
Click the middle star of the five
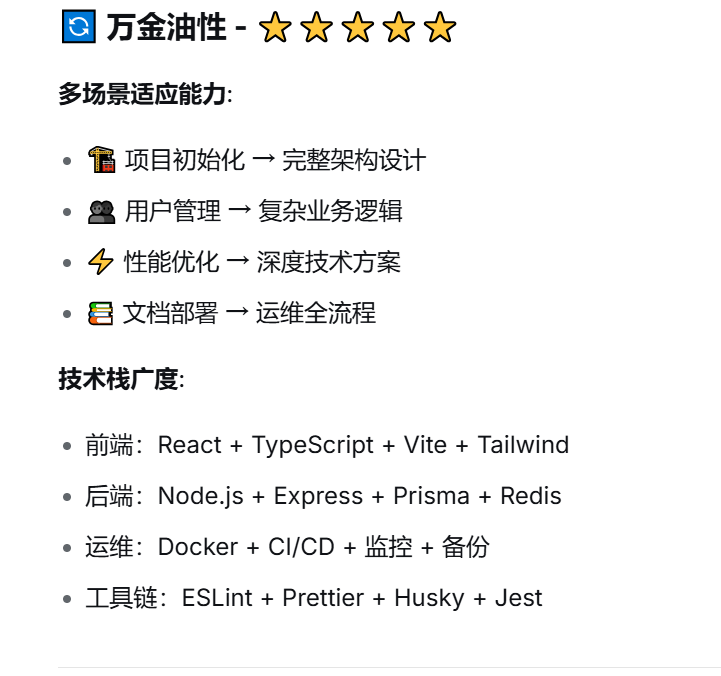(357, 28)
